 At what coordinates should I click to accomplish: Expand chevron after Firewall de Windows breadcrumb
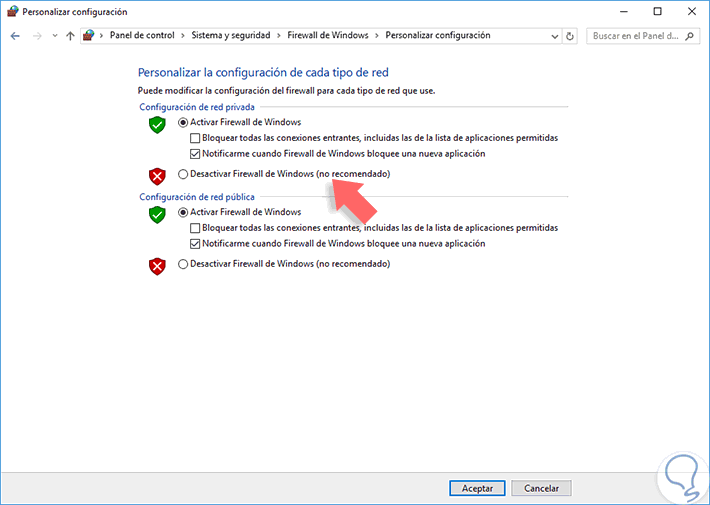point(377,36)
